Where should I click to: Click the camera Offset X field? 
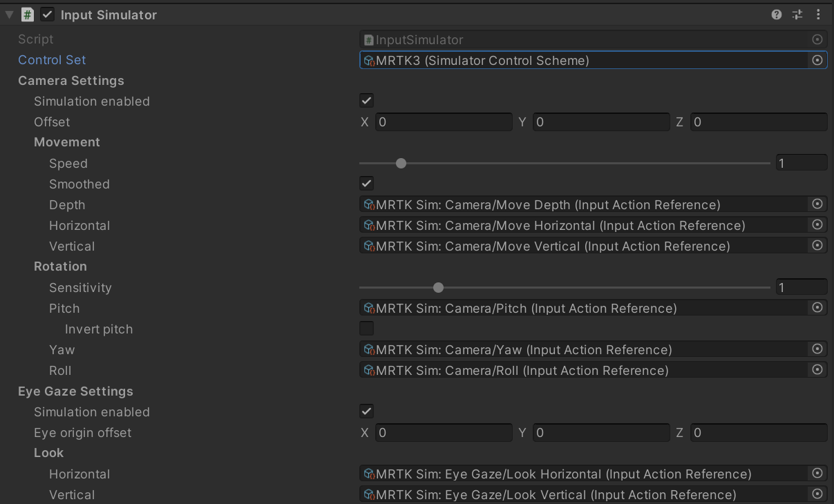tap(444, 122)
